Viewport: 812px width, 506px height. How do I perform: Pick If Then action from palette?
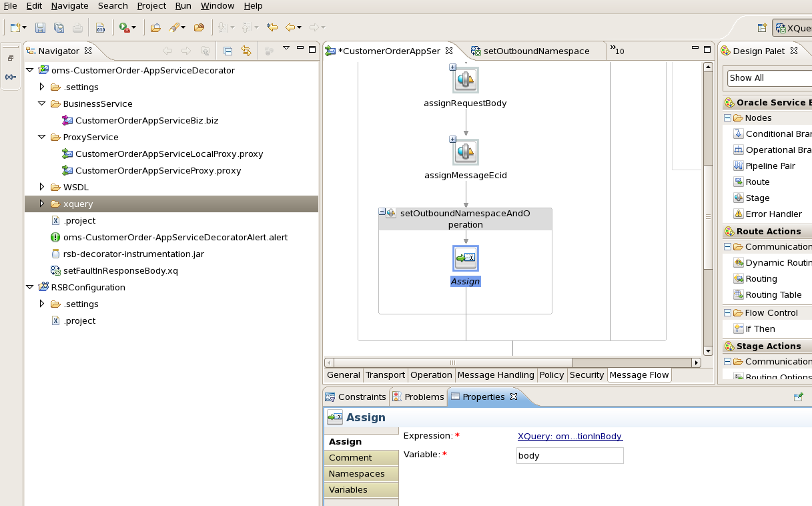(754, 328)
